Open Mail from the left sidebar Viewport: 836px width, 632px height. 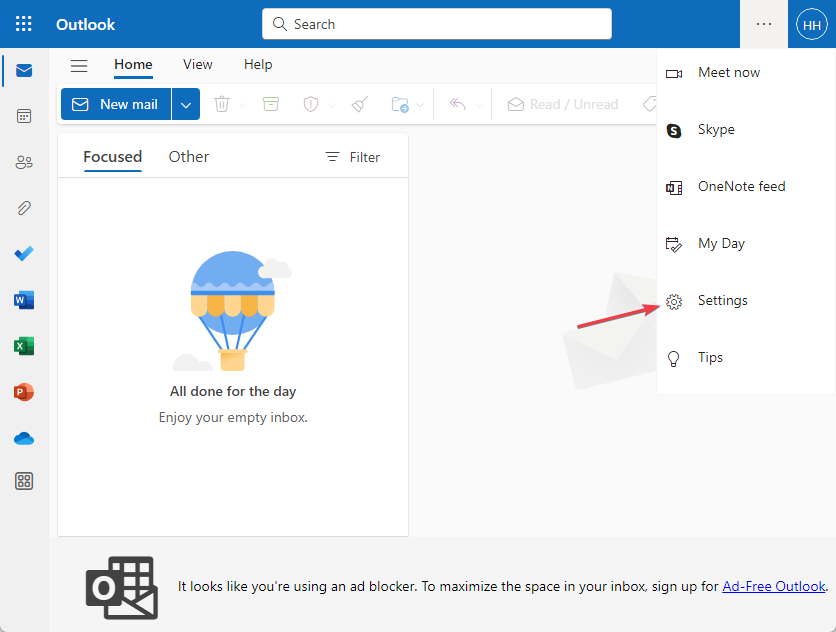click(24, 70)
